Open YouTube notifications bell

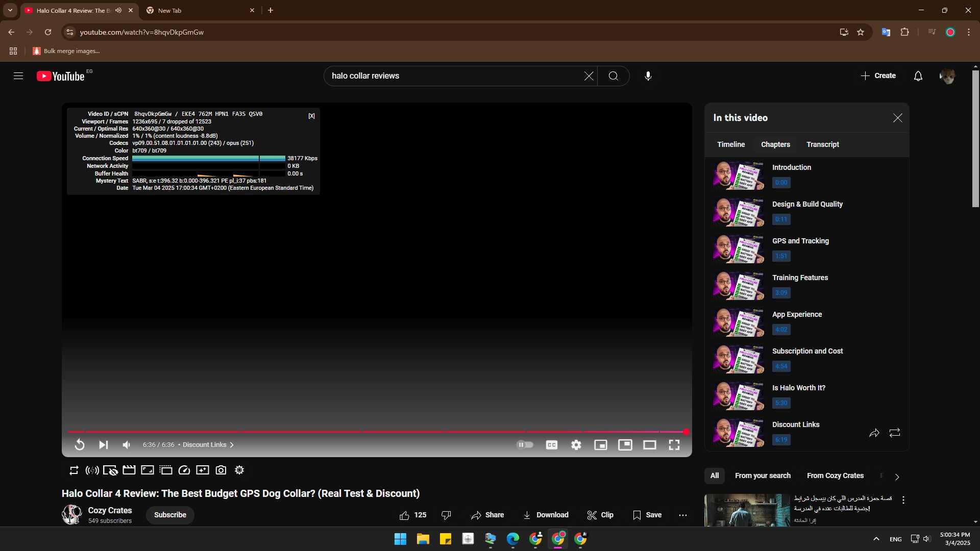coord(918,76)
